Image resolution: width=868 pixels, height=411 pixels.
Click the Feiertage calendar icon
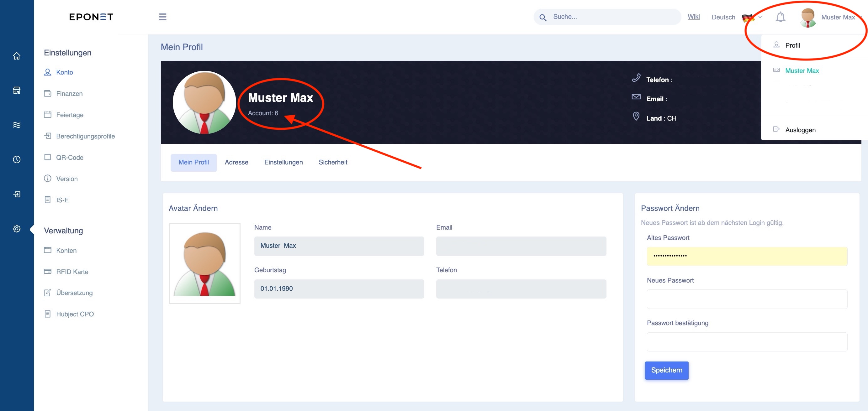tap(48, 114)
